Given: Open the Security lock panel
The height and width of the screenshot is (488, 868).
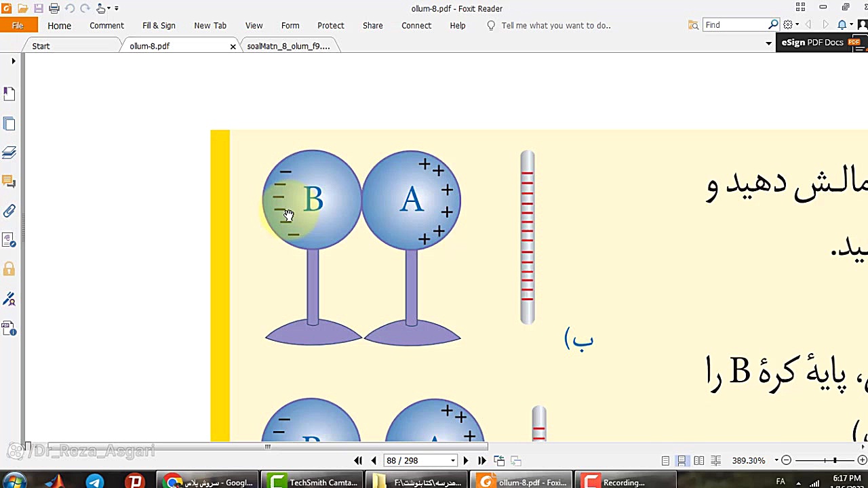Looking at the screenshot, I should pyautogui.click(x=9, y=269).
